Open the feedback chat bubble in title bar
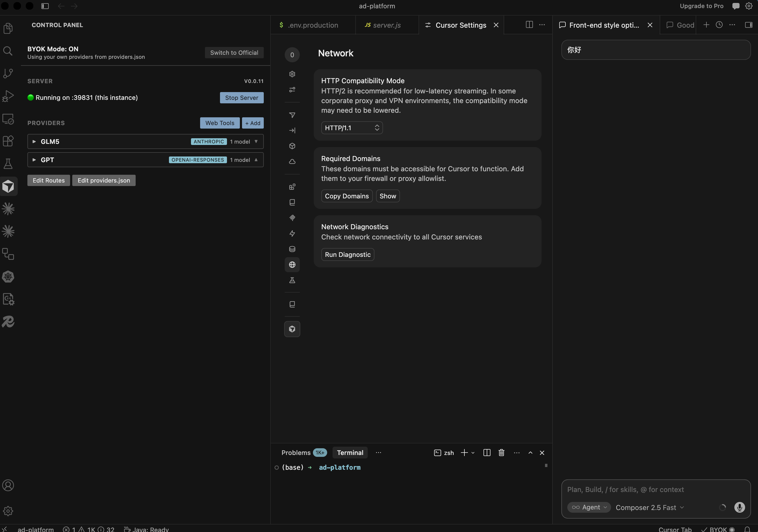The height and width of the screenshot is (532, 758). pos(736,6)
